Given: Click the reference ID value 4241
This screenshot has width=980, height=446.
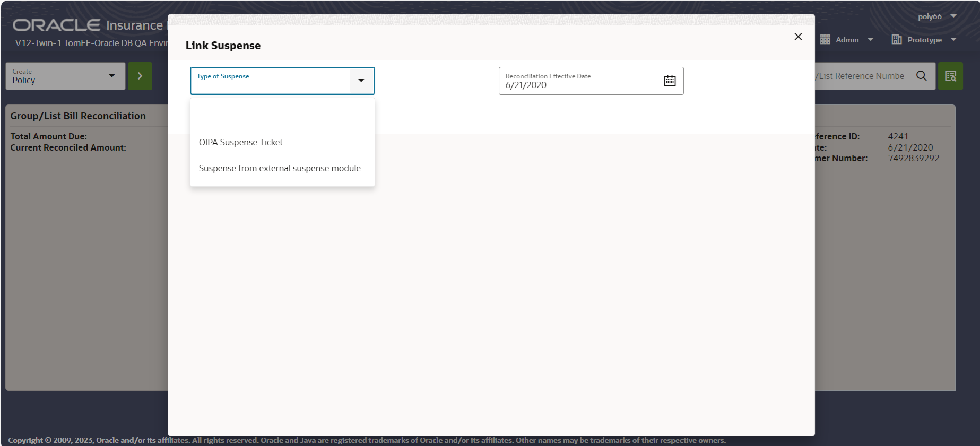Looking at the screenshot, I should (x=898, y=136).
